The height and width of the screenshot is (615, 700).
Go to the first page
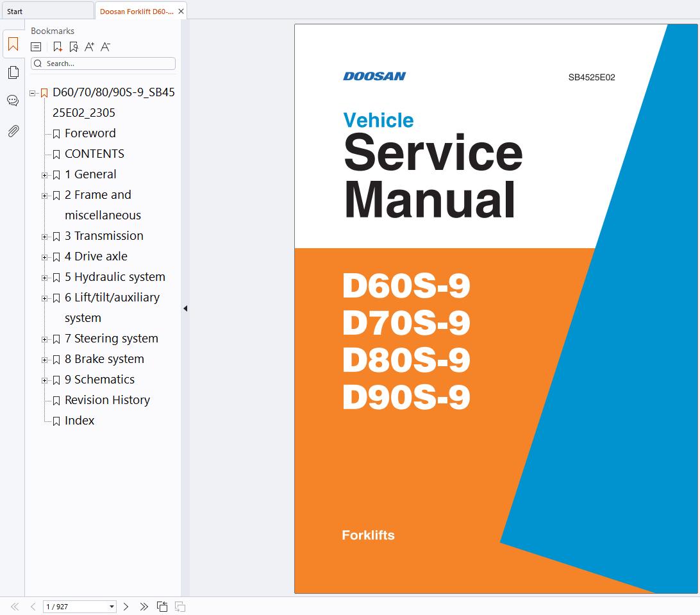click(x=15, y=607)
